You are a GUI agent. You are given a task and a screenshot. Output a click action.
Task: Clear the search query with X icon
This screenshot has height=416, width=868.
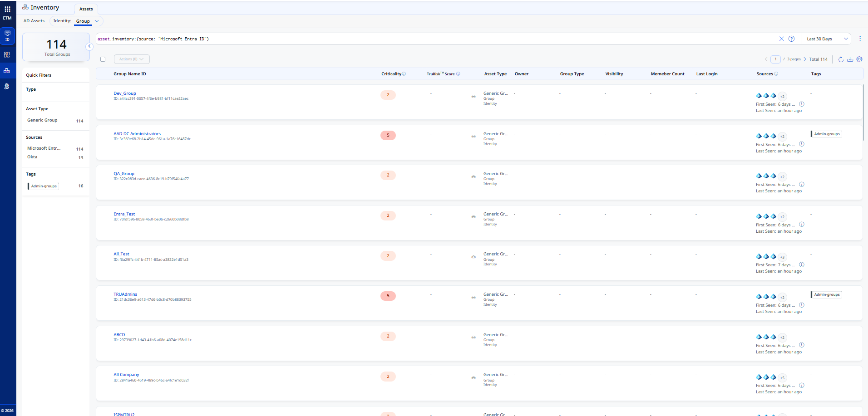tap(781, 39)
